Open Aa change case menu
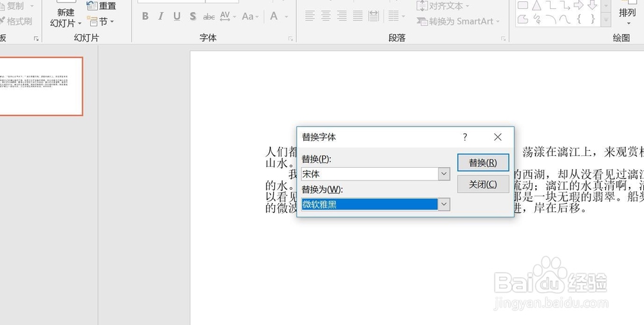The width and height of the screenshot is (644, 325). click(x=250, y=16)
